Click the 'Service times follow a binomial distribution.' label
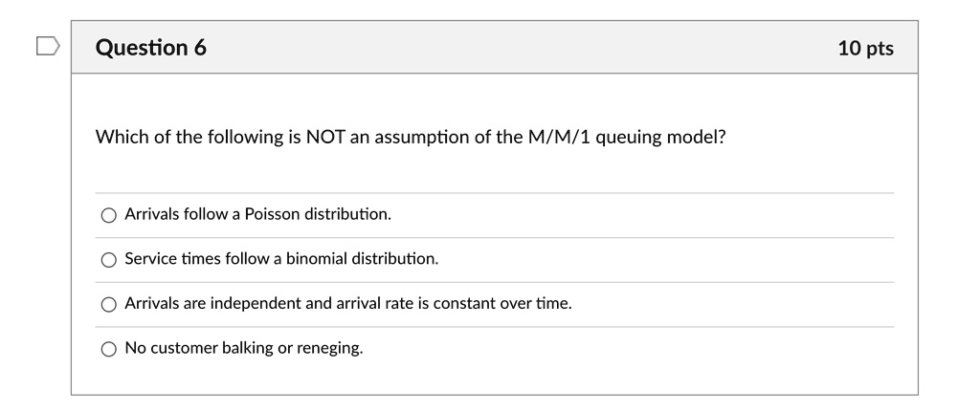 click(281, 258)
